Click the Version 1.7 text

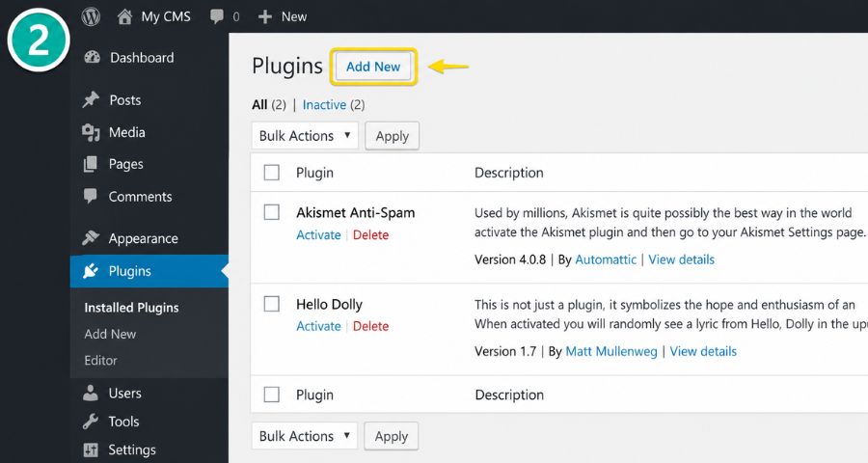pos(505,351)
